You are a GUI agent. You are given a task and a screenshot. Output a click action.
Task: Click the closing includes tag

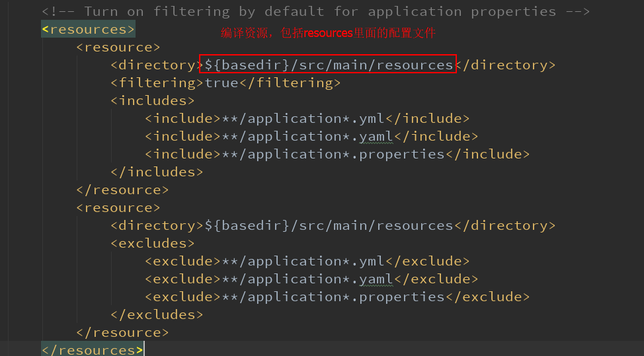click(x=157, y=172)
